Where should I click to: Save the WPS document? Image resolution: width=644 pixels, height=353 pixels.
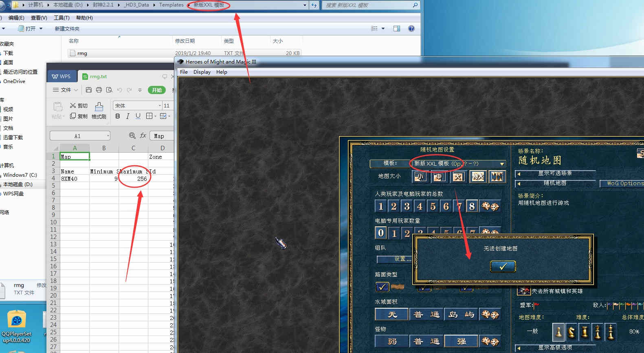(89, 90)
